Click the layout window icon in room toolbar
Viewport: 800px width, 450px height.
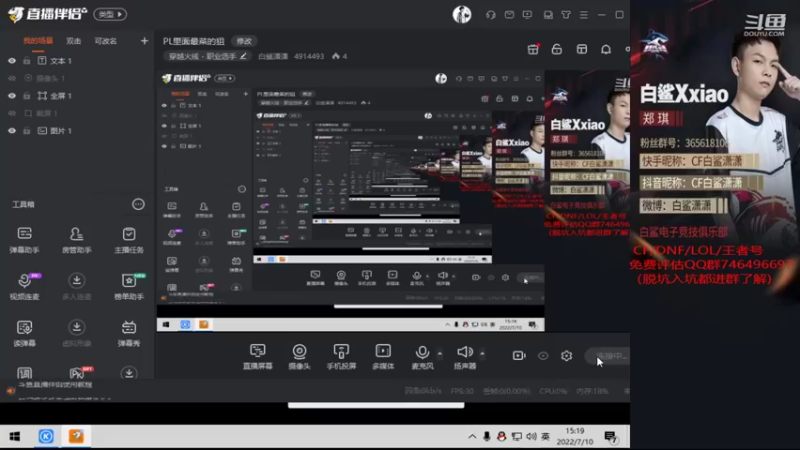pos(582,49)
